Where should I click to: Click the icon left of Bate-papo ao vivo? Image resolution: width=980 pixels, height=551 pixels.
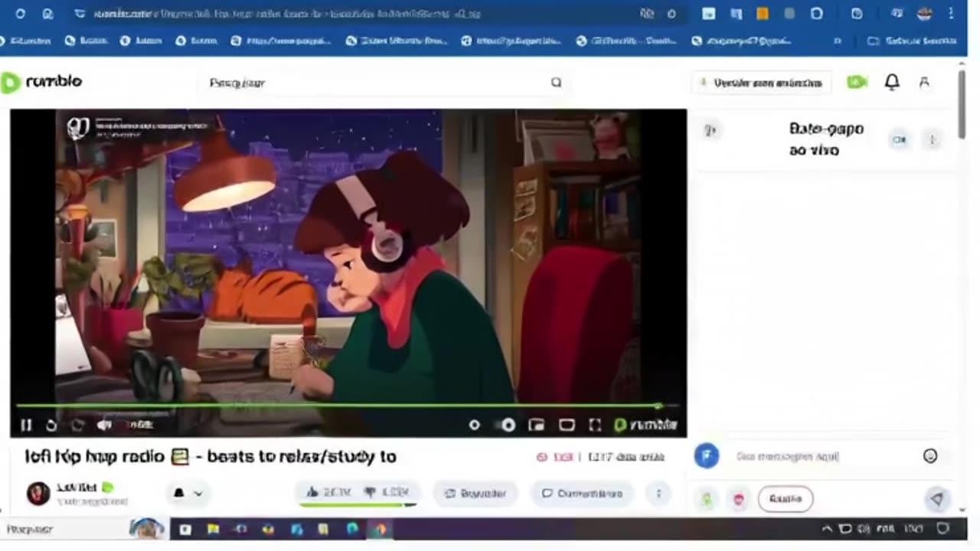click(x=710, y=131)
